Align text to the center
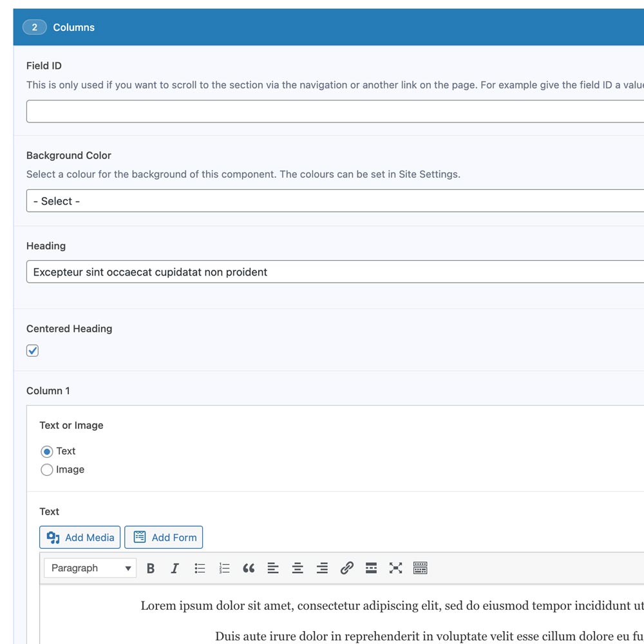 click(298, 568)
